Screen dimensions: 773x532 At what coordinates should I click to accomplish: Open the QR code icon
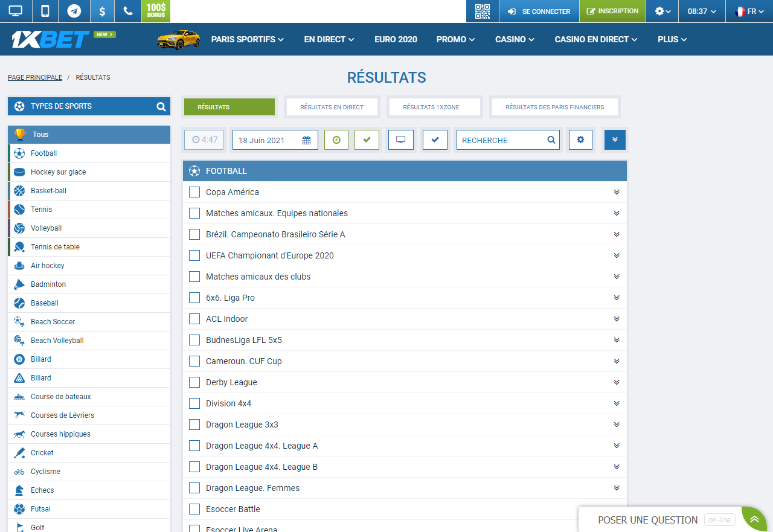[482, 11]
